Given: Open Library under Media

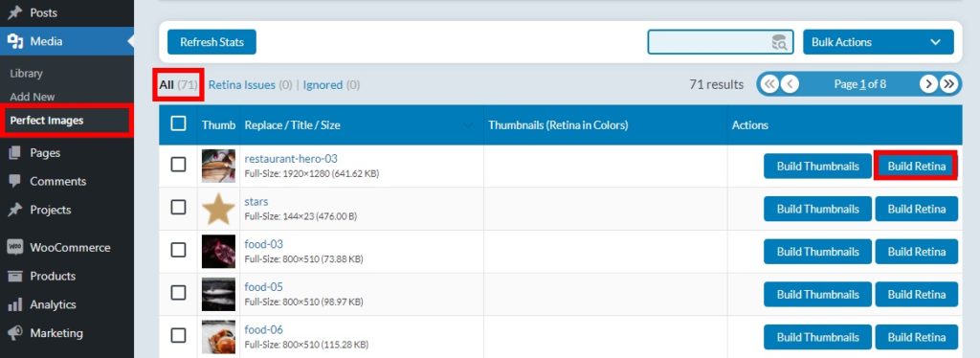Looking at the screenshot, I should 26,73.
